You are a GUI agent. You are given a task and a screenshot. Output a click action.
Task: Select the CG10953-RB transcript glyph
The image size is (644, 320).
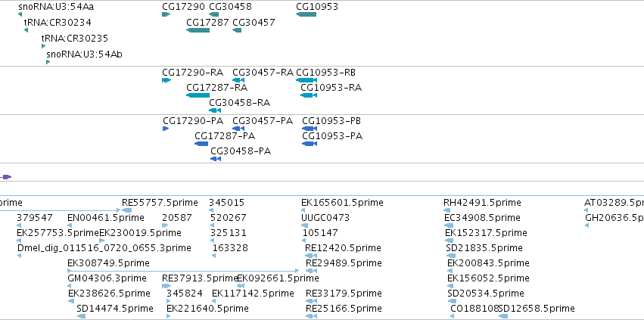(x=306, y=80)
